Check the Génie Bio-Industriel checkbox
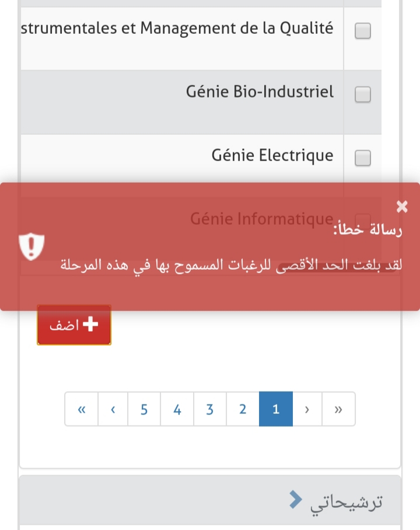Viewport: 420px width, 530px height. (x=363, y=94)
